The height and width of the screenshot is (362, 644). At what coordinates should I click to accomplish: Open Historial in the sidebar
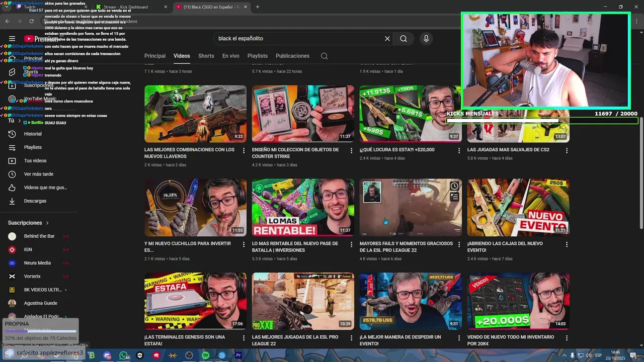point(33,134)
